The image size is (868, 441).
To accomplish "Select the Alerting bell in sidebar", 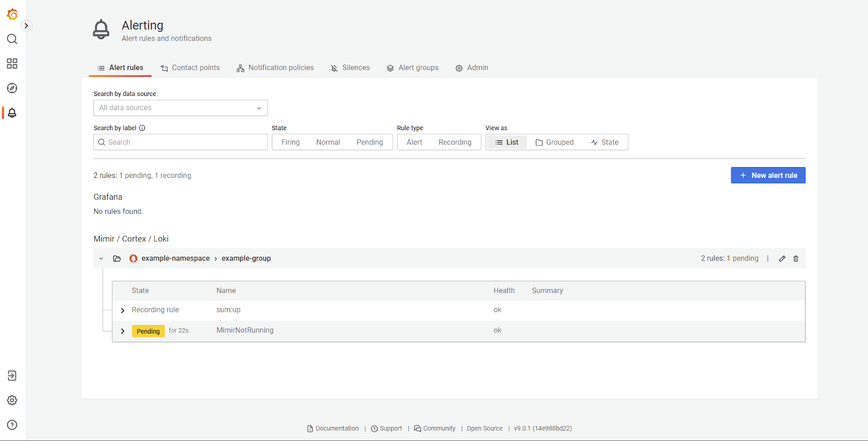I will pos(12,113).
